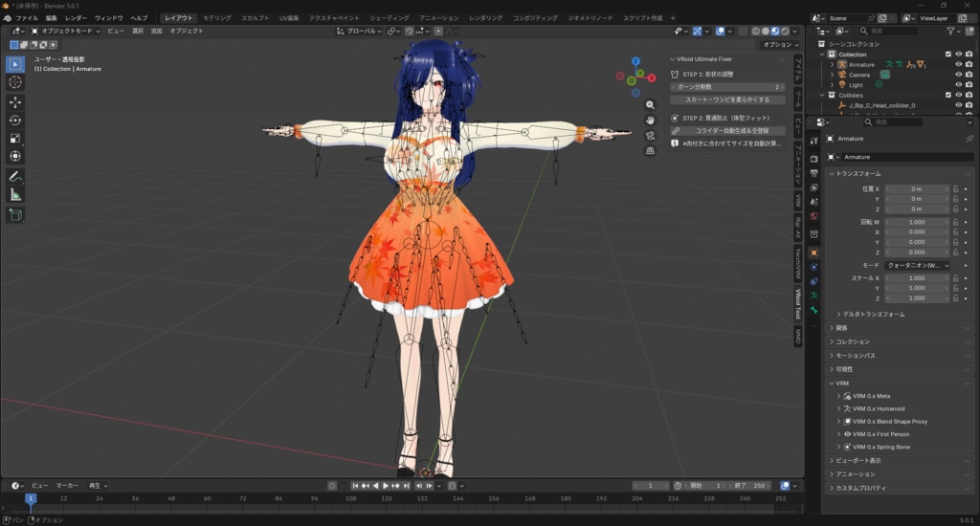Open the レンダー menu
Screen dimensions: 980x526
(x=76, y=18)
